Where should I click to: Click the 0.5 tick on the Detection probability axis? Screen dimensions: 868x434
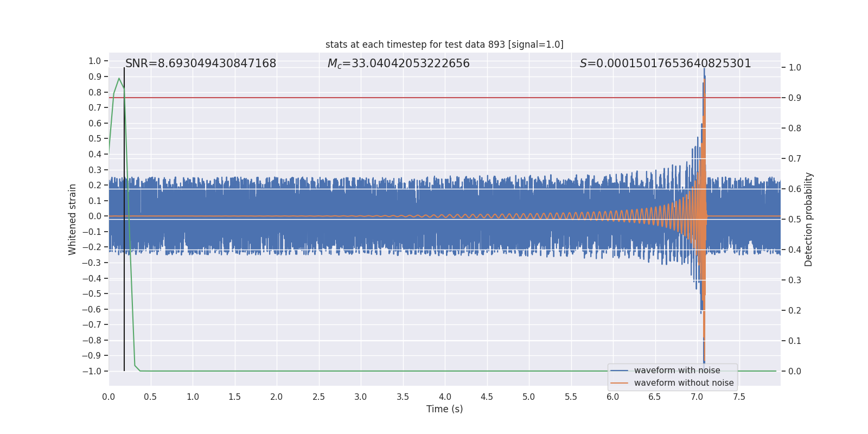point(795,220)
